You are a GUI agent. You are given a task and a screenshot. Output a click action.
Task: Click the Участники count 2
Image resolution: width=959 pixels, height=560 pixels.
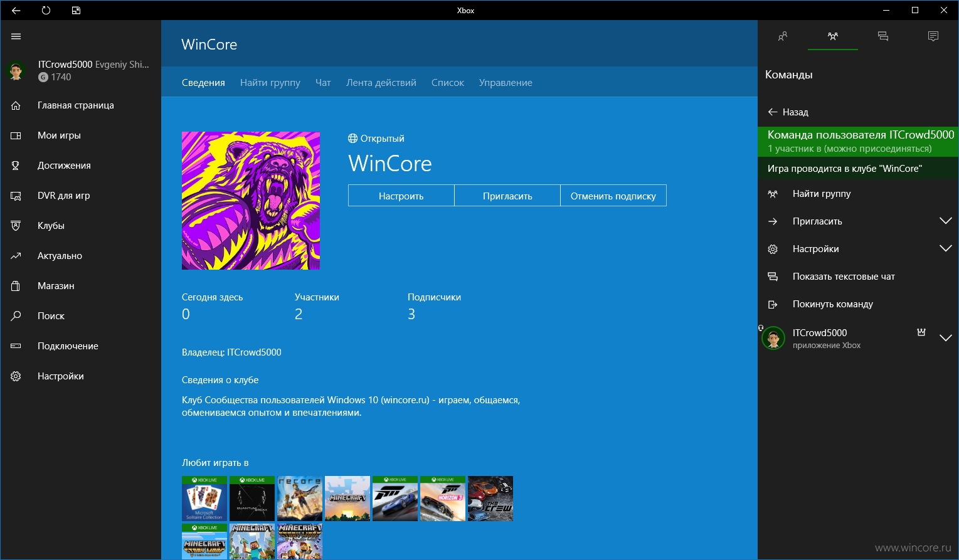coord(299,314)
